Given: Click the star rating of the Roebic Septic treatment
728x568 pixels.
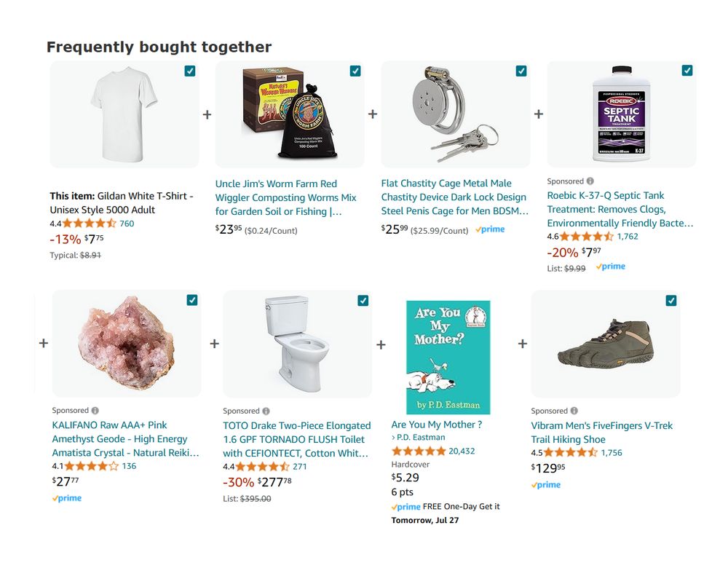Looking at the screenshot, I should click(x=586, y=237).
